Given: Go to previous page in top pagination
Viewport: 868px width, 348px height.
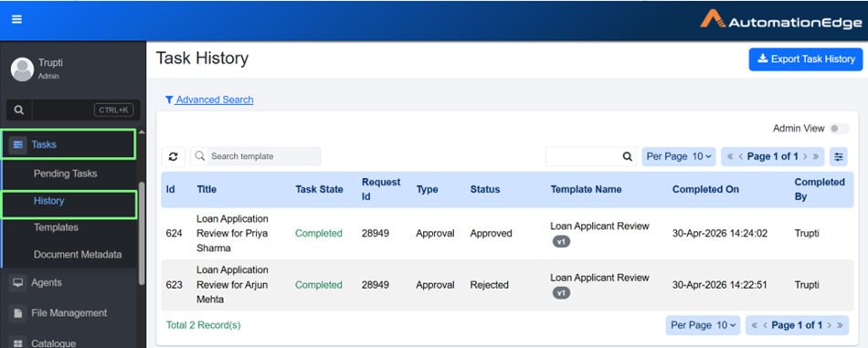Looking at the screenshot, I should 741,156.
